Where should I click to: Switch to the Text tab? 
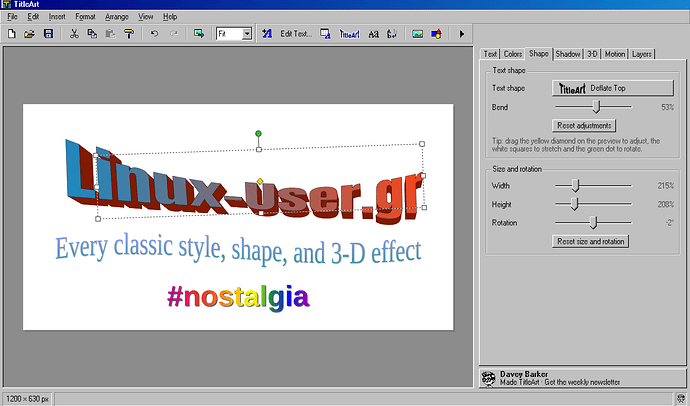click(x=490, y=54)
